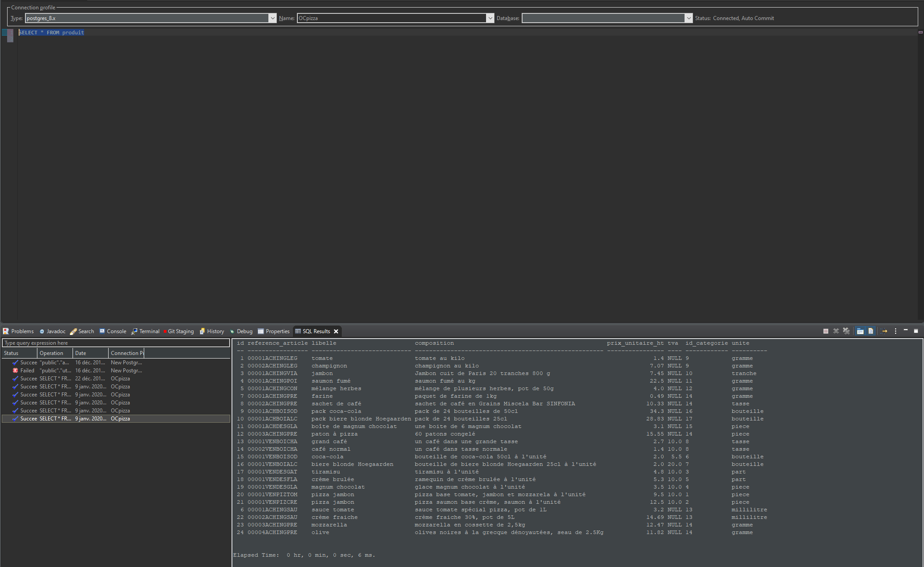Switch to the Problems tab
Image resolution: width=924 pixels, height=567 pixels.
[x=22, y=331]
